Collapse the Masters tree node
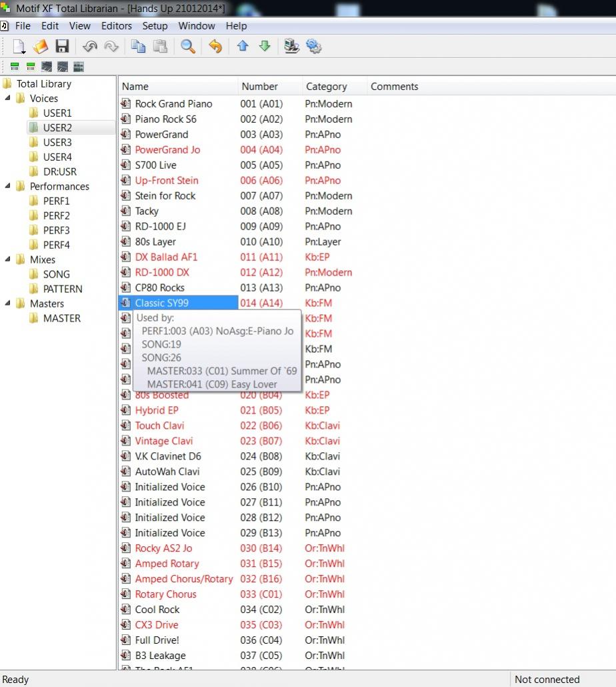Image resolution: width=616 pixels, height=687 pixels. pos(7,303)
